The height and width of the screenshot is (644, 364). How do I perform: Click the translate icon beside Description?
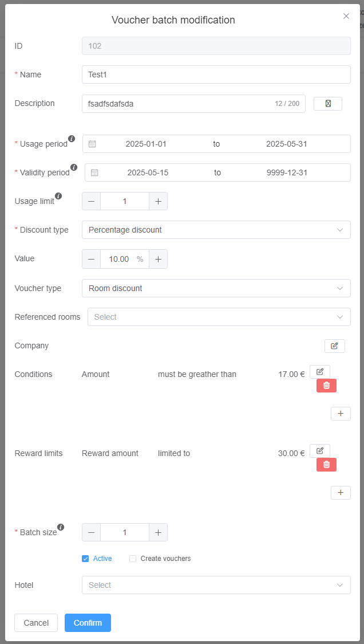tap(328, 104)
